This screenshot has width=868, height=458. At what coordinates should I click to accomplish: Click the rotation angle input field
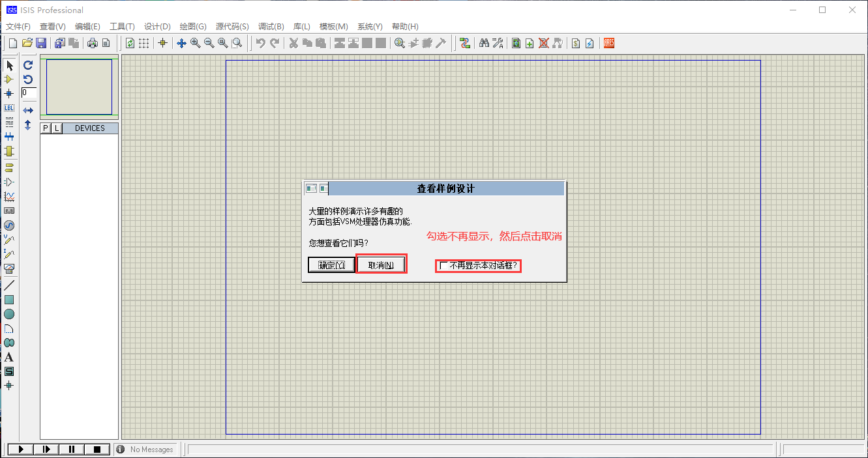[x=29, y=93]
